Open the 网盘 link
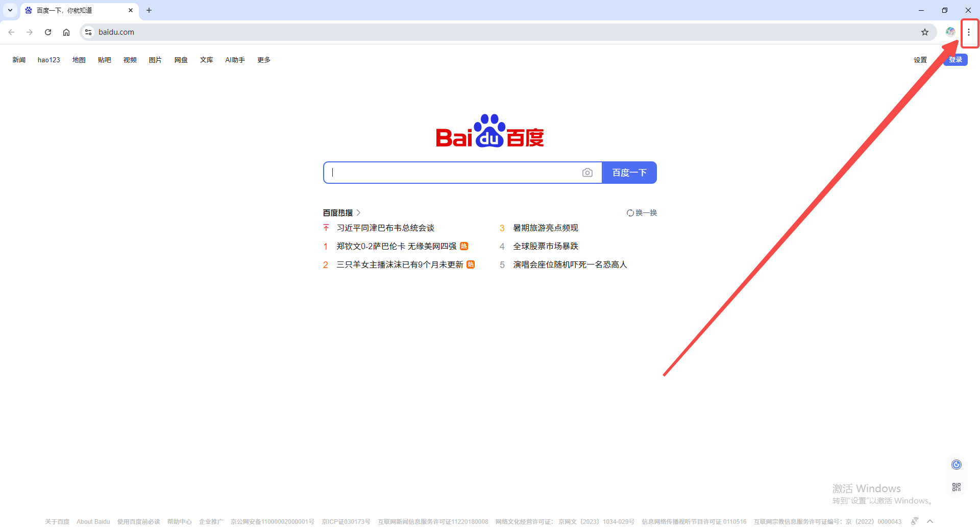The width and height of the screenshot is (980, 531). click(x=181, y=60)
